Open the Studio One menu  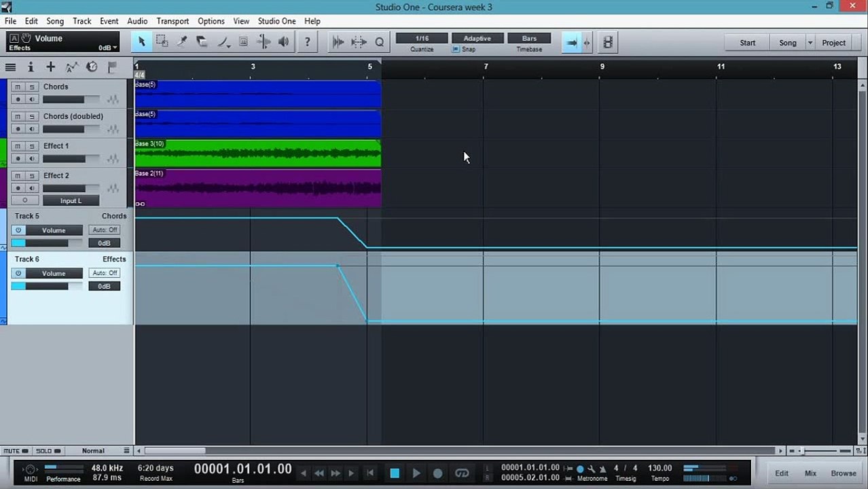(x=277, y=21)
